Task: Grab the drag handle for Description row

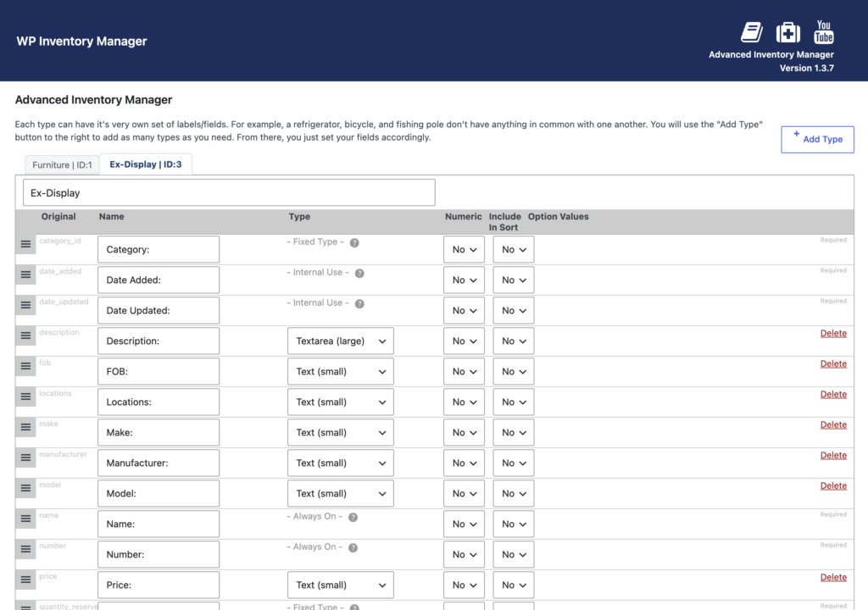Action: click(x=25, y=335)
